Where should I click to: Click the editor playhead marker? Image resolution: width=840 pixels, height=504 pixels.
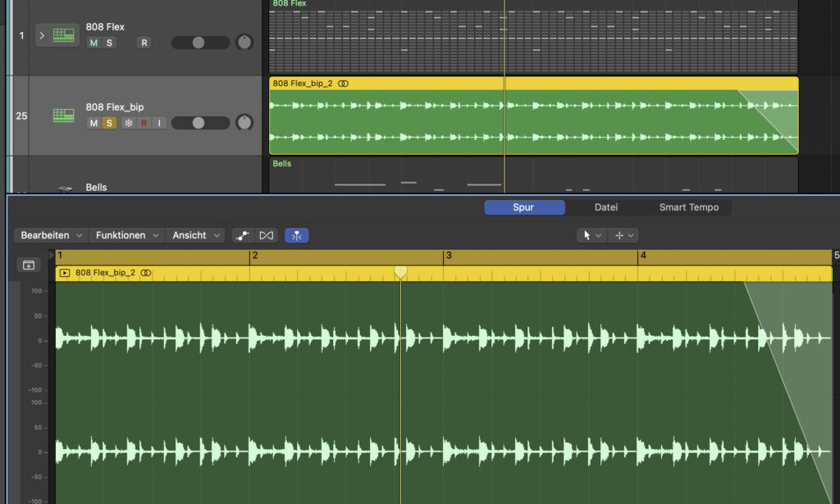400,272
